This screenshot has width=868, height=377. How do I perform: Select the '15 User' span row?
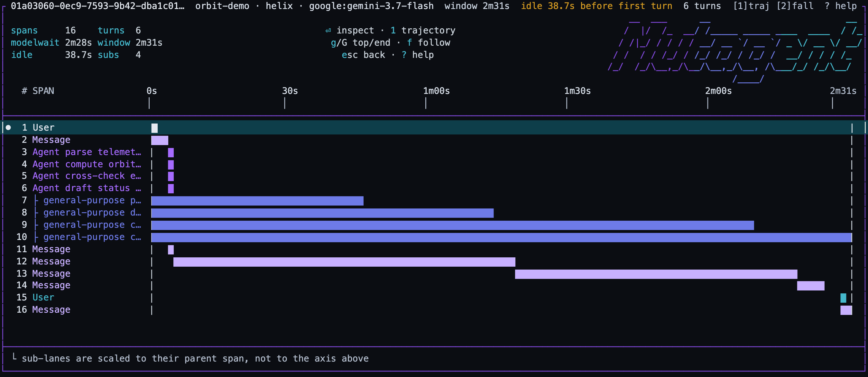point(434,298)
